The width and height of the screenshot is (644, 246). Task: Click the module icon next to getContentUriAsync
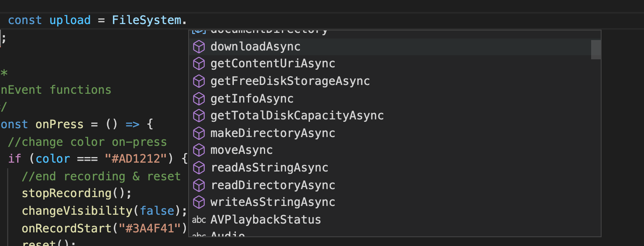199,63
